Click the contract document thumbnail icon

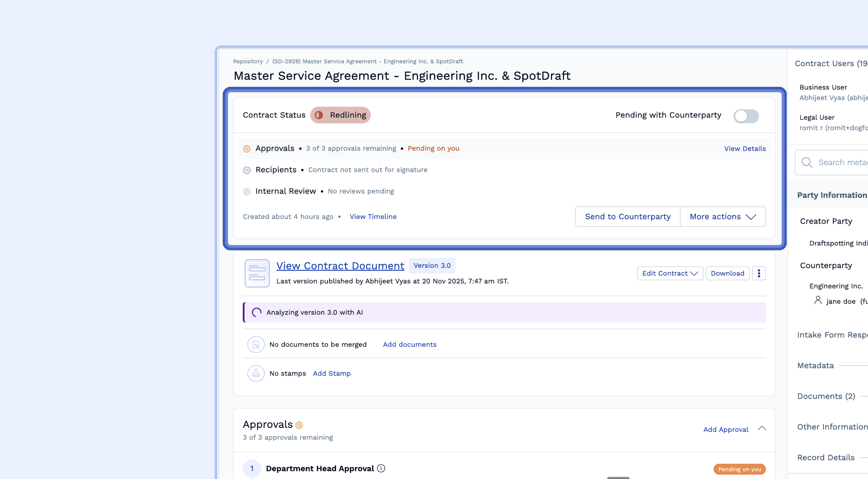pos(257,273)
